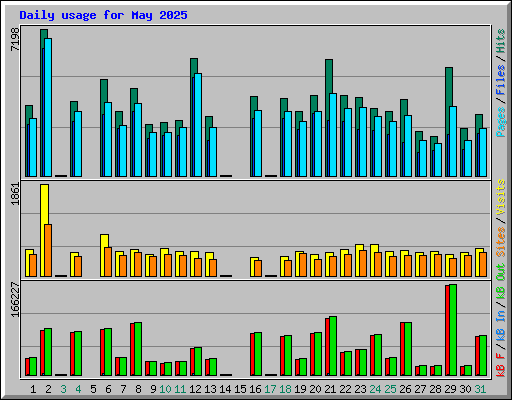
Task: Click the orange sites bar for day 23
Action: tap(363, 263)
